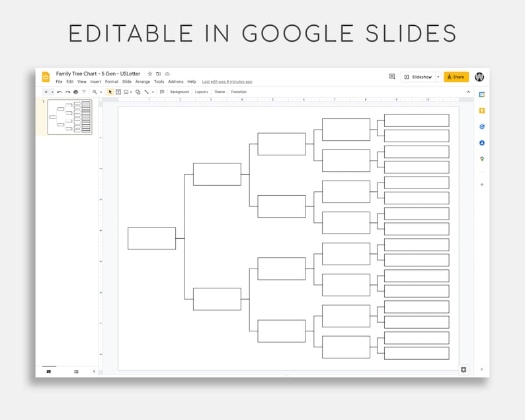
Task: Check the cloud save status icon
Action: pyautogui.click(x=167, y=73)
